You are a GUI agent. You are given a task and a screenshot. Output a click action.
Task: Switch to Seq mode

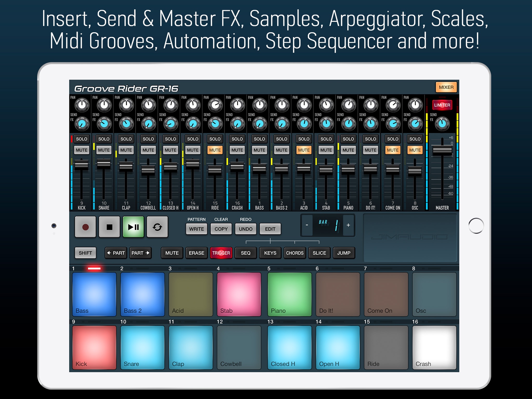pos(246,253)
